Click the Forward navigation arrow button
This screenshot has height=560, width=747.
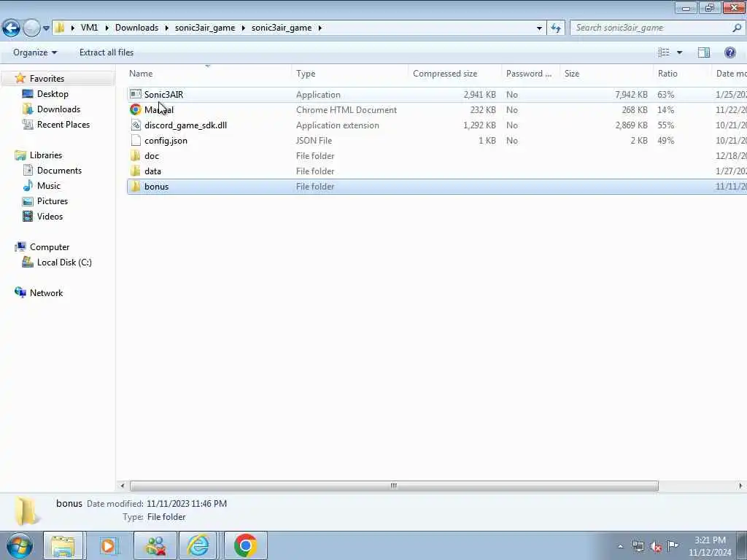31,28
